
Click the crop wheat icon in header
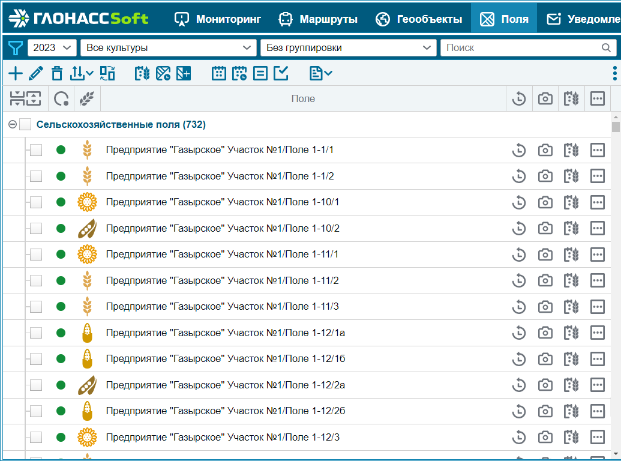(87, 99)
